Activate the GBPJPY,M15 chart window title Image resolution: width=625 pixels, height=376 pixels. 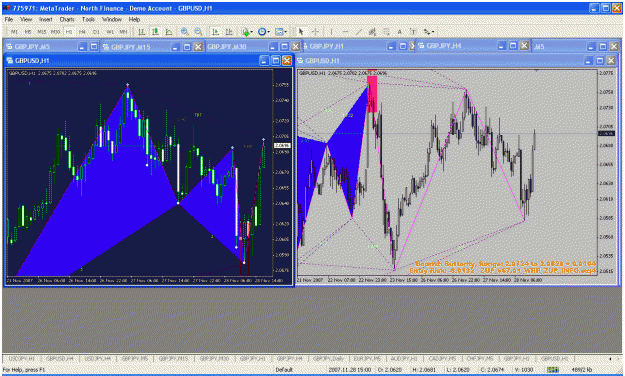pyautogui.click(x=130, y=47)
